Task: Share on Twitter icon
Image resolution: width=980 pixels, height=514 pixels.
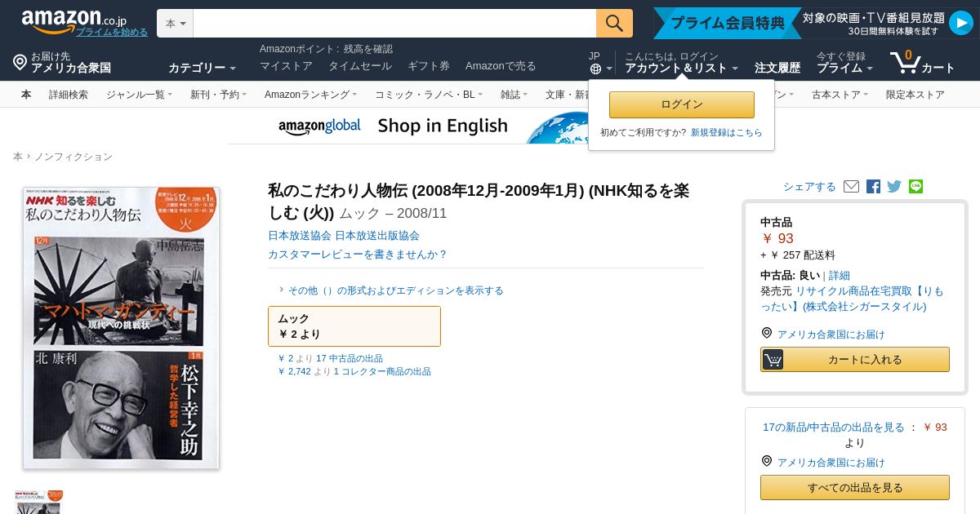Action: pos(894,187)
